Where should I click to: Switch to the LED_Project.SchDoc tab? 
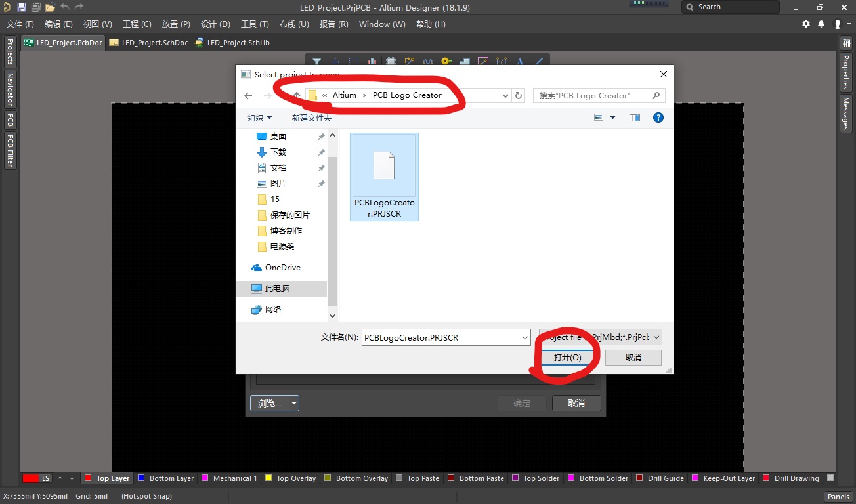[150, 42]
